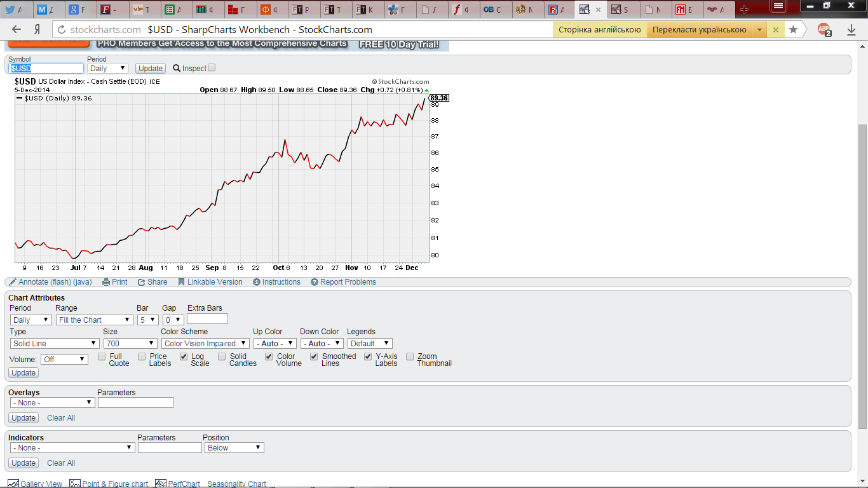Screen dimensions: 868x488
Task: Uncheck the Log Scale checkbox
Action: (x=184, y=356)
